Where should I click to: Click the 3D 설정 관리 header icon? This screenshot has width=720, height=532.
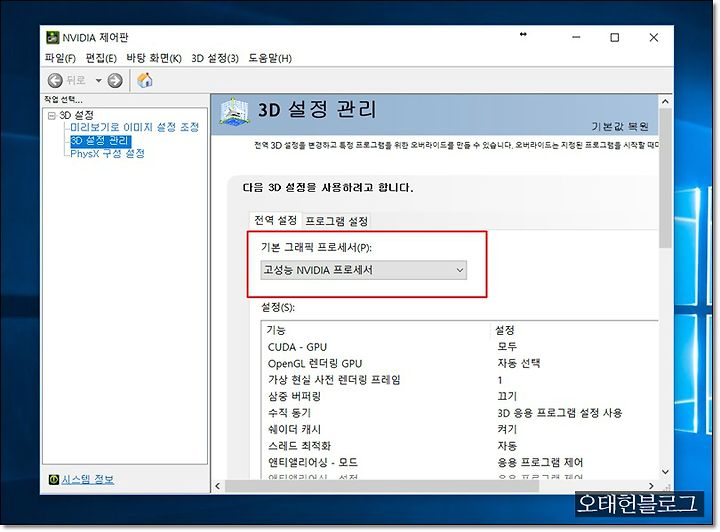point(235,111)
